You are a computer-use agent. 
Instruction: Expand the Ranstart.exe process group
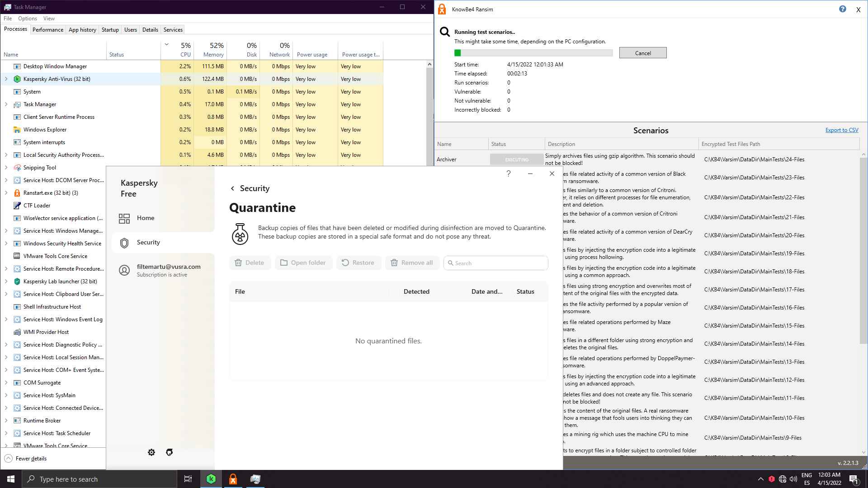point(6,193)
